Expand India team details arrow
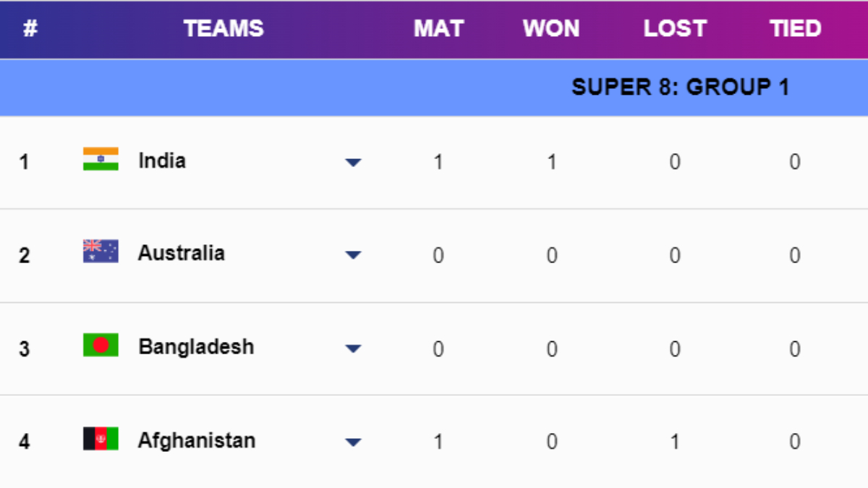Viewport: 868px width, 488px height. 353,163
